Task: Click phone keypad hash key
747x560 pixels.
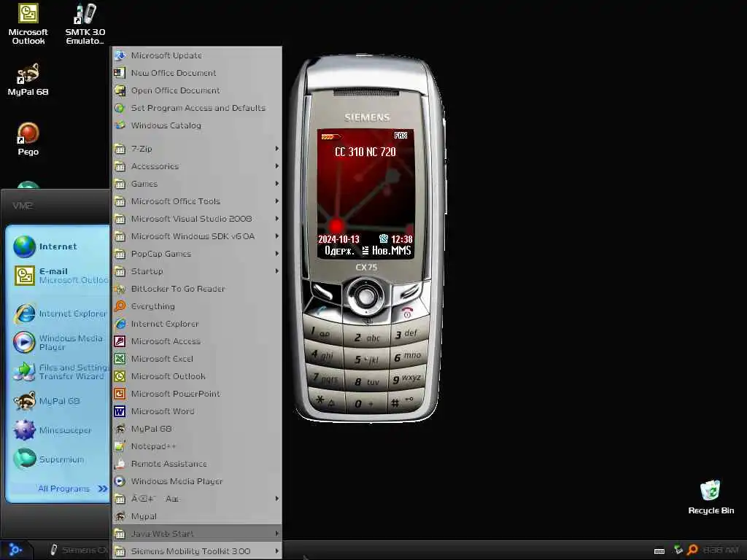Action: pyautogui.click(x=403, y=402)
